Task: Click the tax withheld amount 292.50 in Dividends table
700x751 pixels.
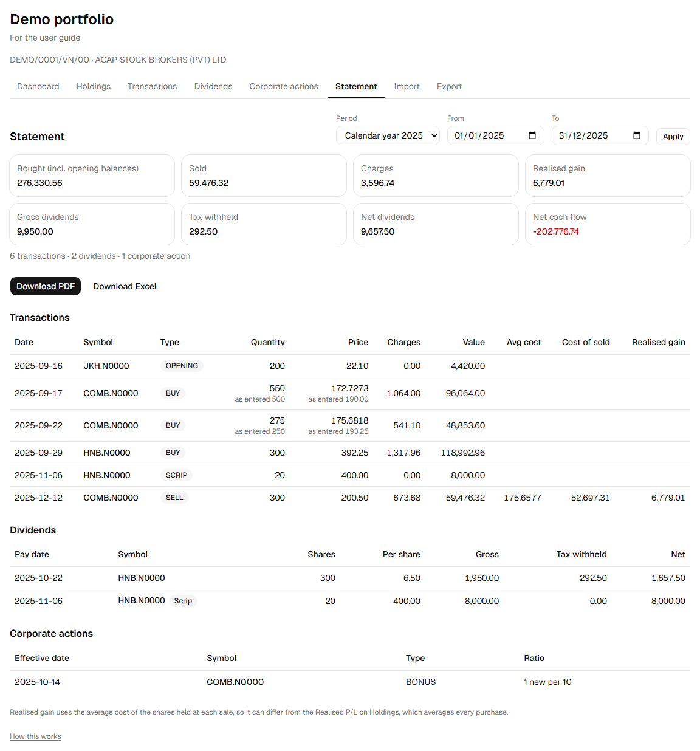Action: coord(593,578)
